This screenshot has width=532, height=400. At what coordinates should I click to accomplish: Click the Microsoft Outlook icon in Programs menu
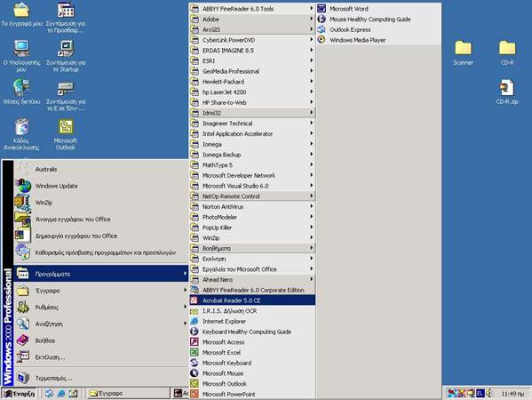point(195,384)
